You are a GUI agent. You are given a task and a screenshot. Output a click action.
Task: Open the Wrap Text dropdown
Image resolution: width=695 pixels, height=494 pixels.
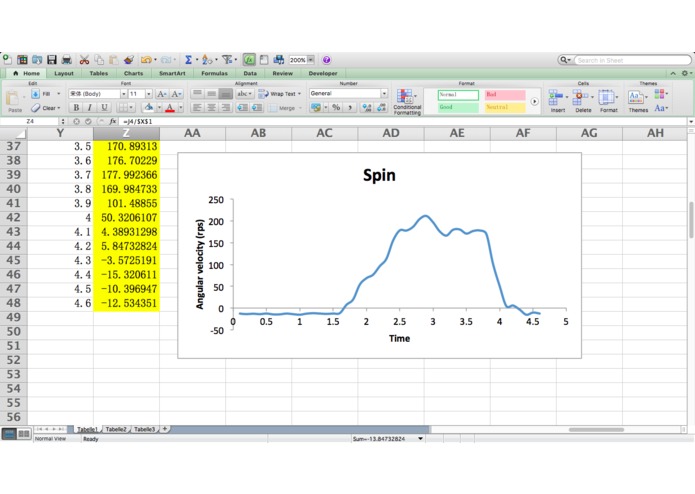[300, 93]
